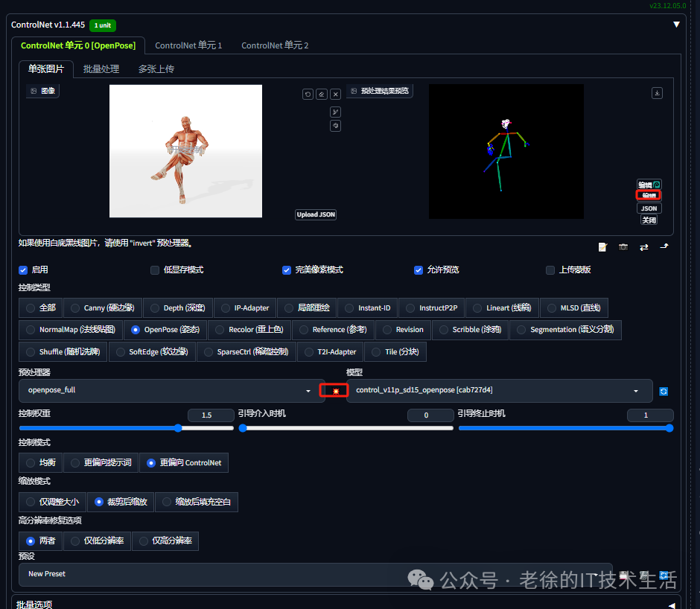Open the new canvas notepad icon

click(x=602, y=247)
